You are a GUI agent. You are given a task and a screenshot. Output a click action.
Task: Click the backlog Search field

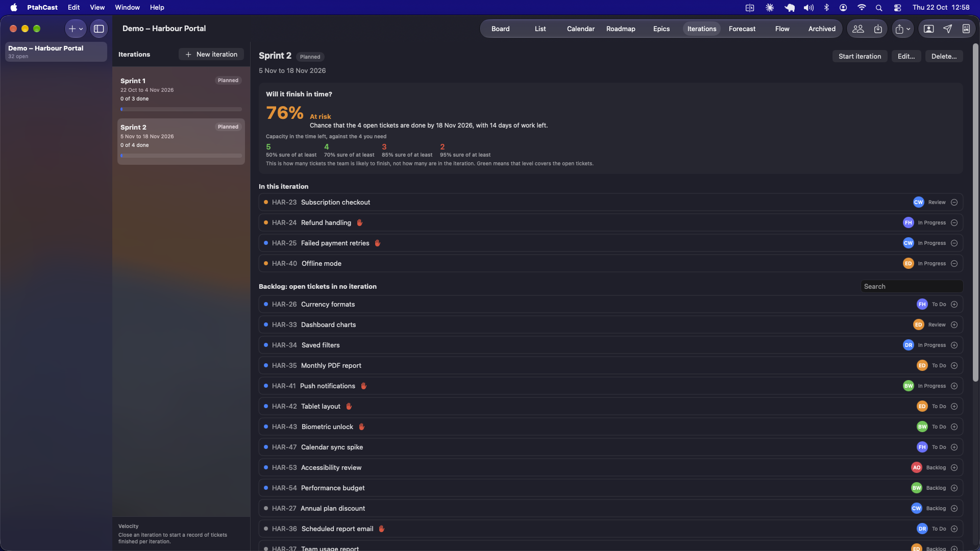[912, 287]
